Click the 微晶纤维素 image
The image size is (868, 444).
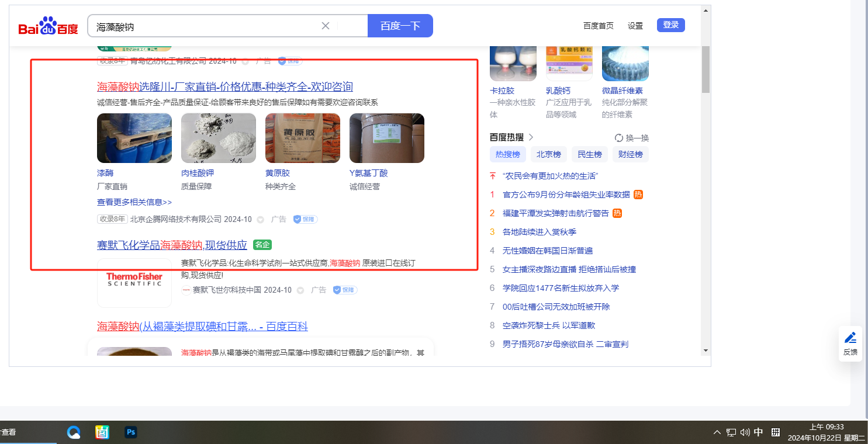point(625,63)
